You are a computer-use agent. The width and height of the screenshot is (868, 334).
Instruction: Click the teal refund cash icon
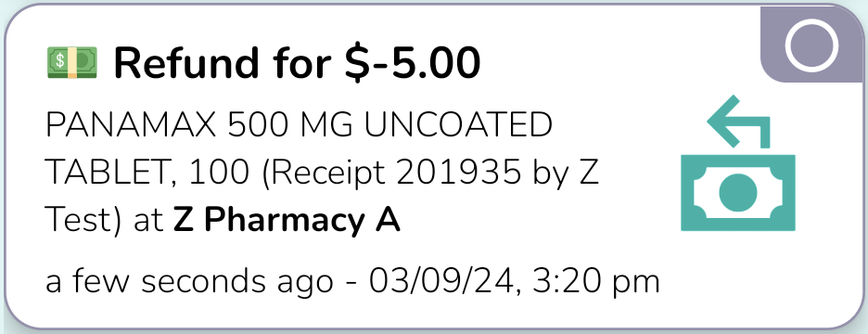point(738,163)
